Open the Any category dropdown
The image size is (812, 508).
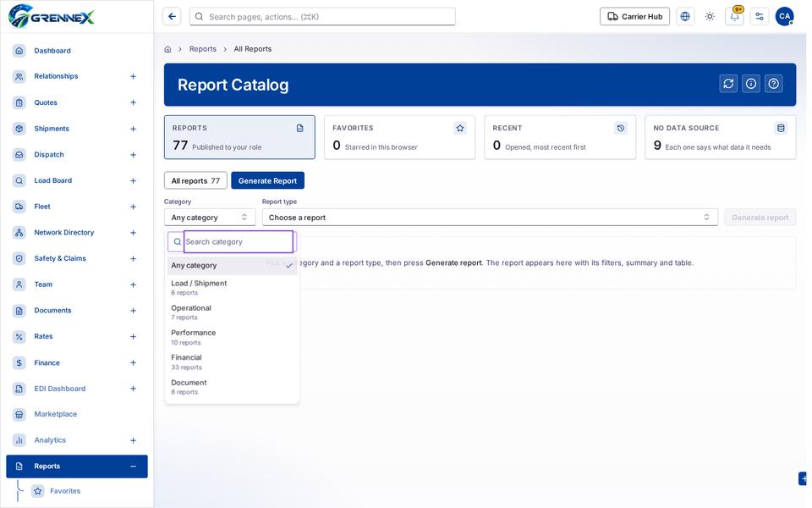[x=210, y=218]
